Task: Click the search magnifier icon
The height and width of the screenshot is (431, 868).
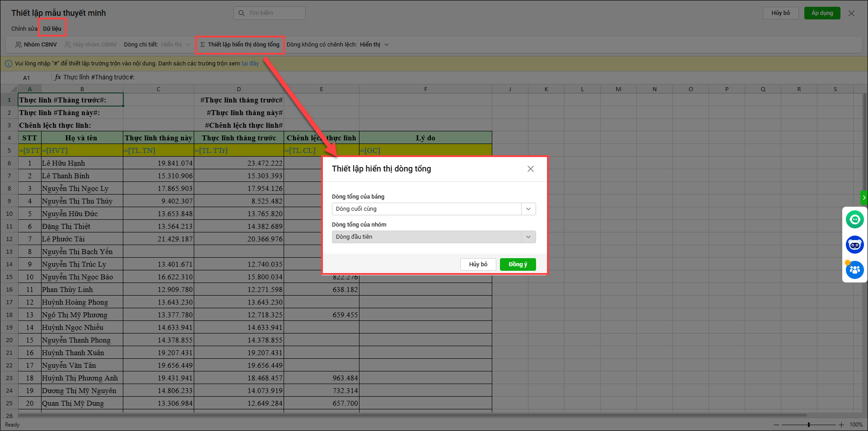Action: 242,13
